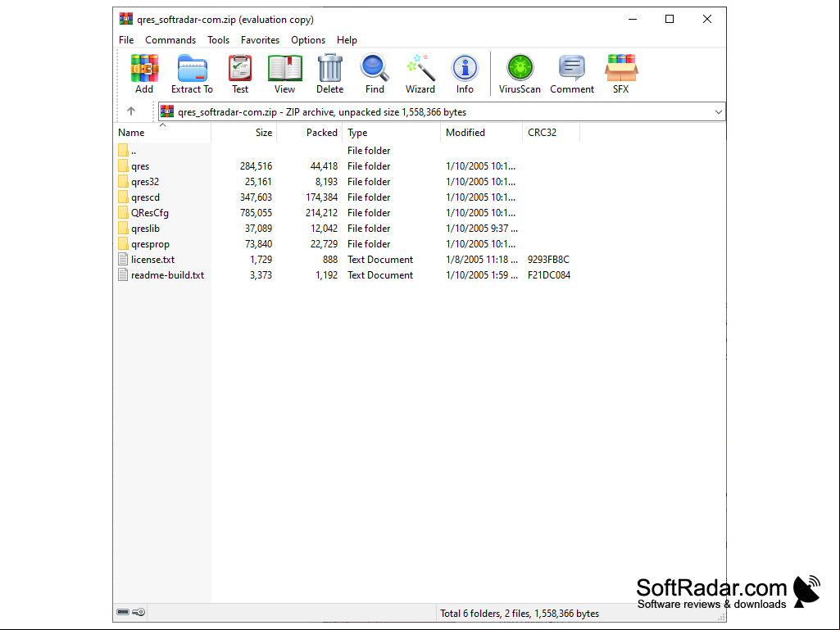Image resolution: width=840 pixels, height=630 pixels.
Task: Click the qrescd packed value 174,384
Action: [x=321, y=197]
